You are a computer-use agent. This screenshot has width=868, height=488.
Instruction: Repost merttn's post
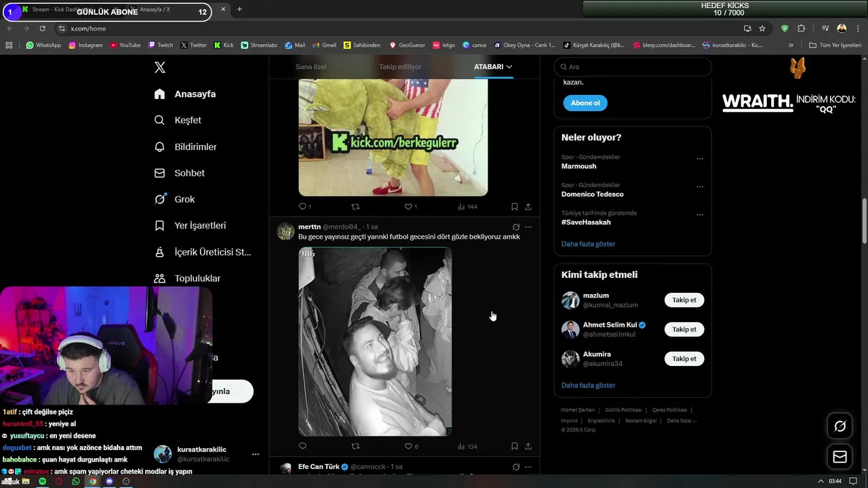click(x=355, y=446)
